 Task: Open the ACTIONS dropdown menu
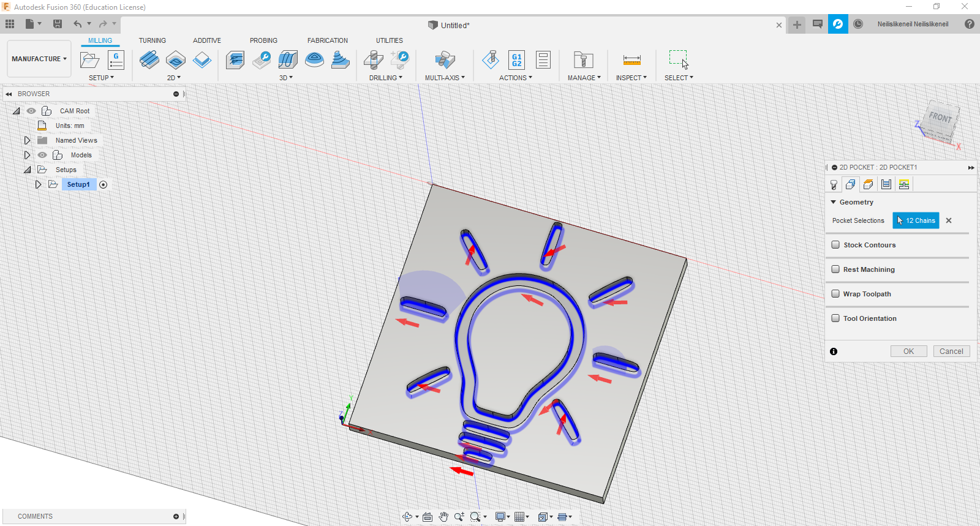516,78
